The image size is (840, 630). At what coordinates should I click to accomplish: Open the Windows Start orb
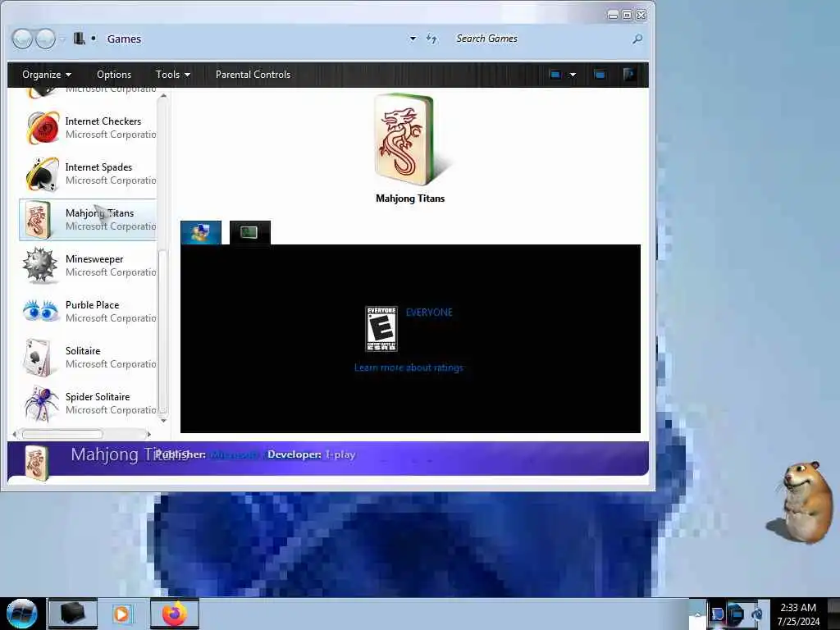tap(21, 614)
